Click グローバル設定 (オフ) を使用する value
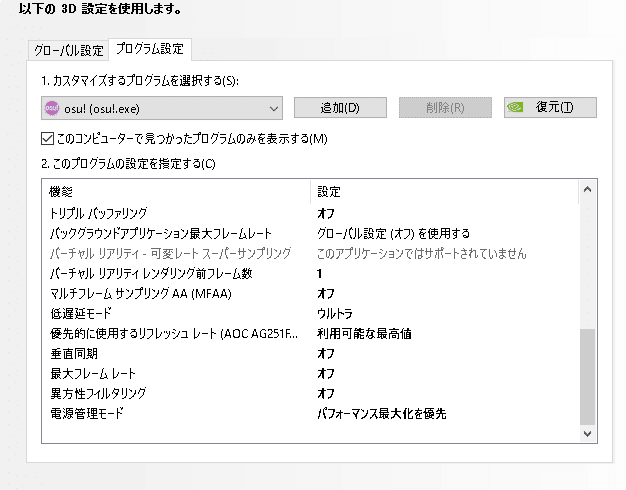 click(x=393, y=233)
